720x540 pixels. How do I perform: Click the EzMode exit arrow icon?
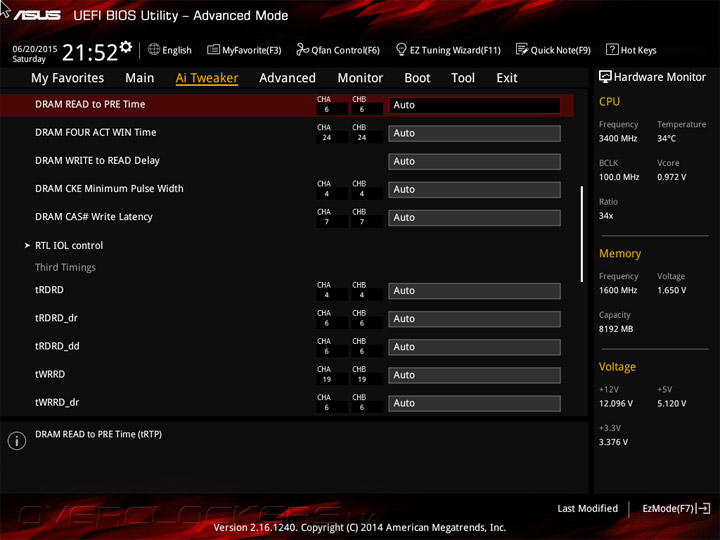[x=703, y=508]
